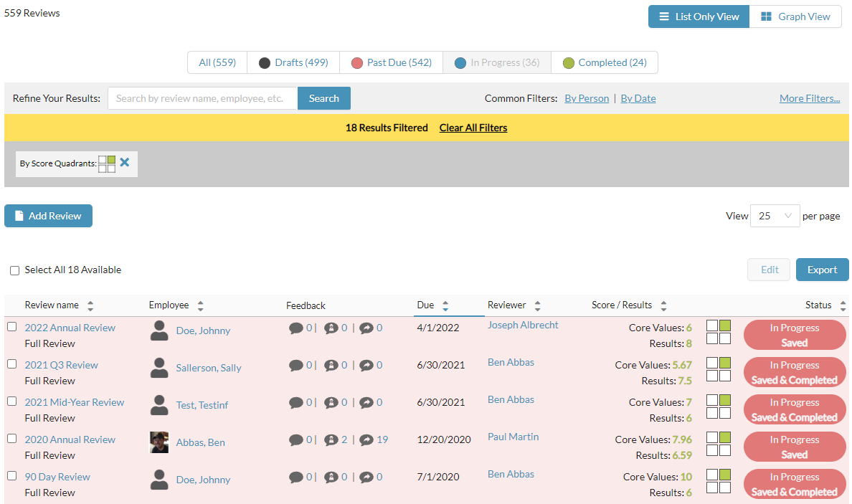Click Testinf Test avatar icon
The height and width of the screenshot is (504, 852).
(159, 405)
